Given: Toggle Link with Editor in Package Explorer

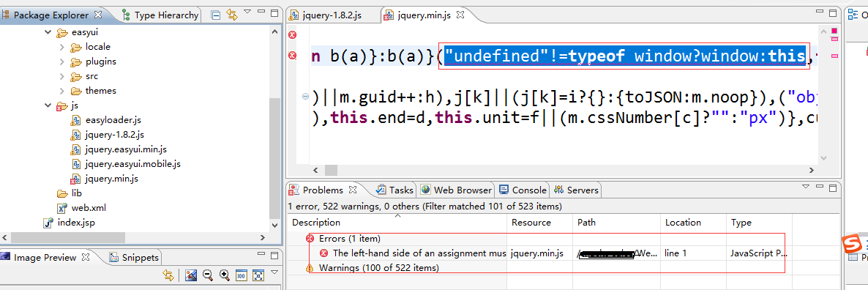Looking at the screenshot, I should click(x=231, y=15).
